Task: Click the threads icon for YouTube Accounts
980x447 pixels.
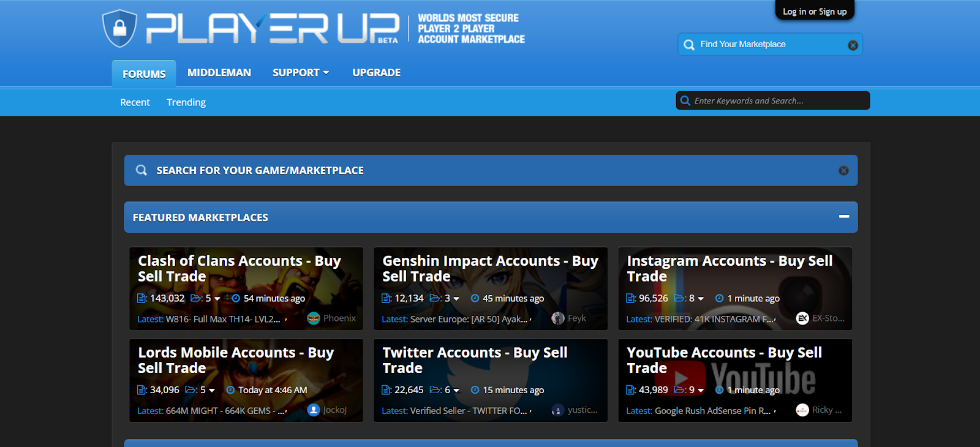Action: [630, 390]
